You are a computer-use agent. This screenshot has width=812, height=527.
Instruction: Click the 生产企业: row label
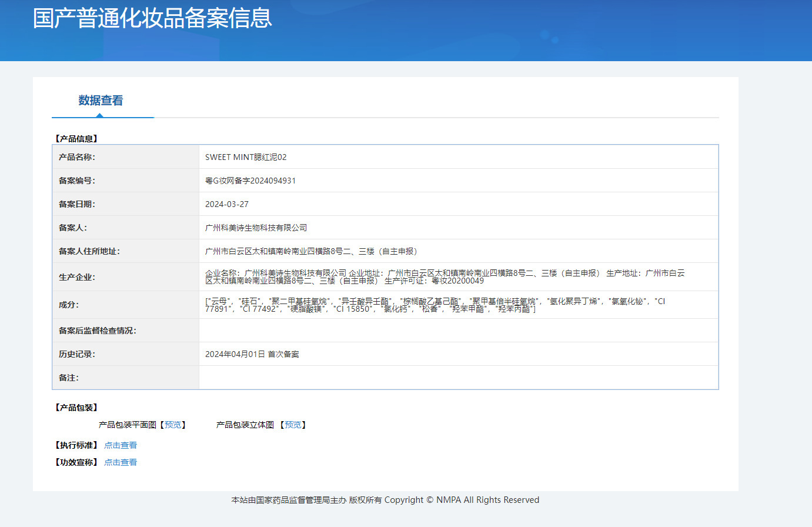(x=77, y=277)
